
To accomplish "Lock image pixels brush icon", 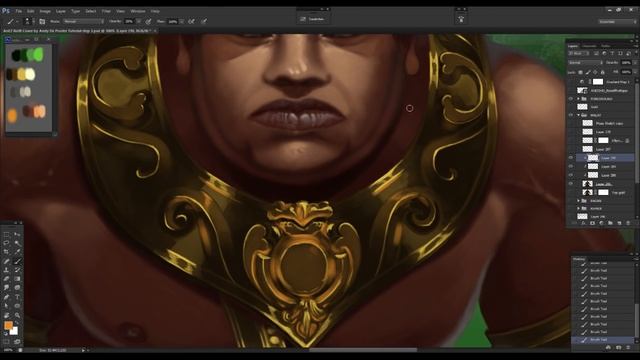I will (588, 72).
